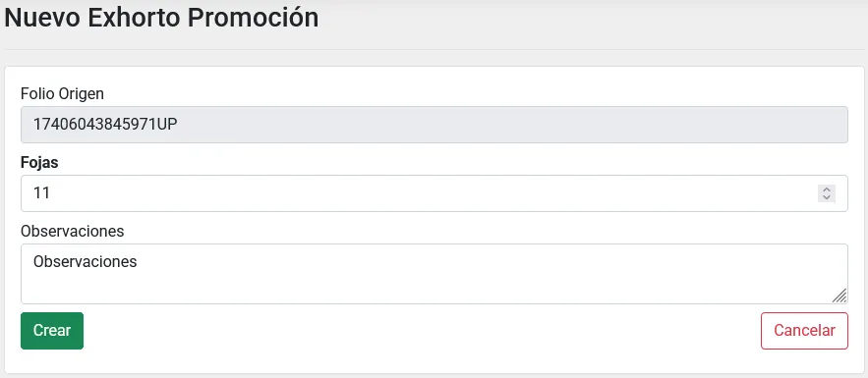Click the Cancelar button

pos(804,331)
